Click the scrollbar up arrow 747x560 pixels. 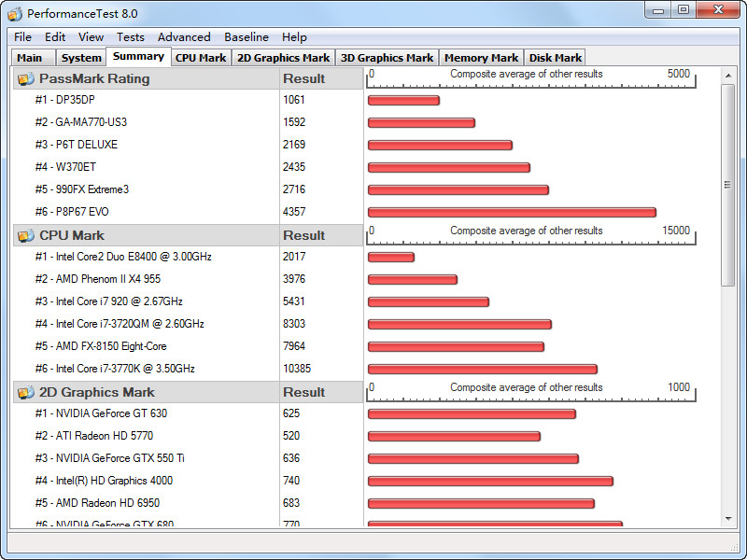tap(728, 76)
